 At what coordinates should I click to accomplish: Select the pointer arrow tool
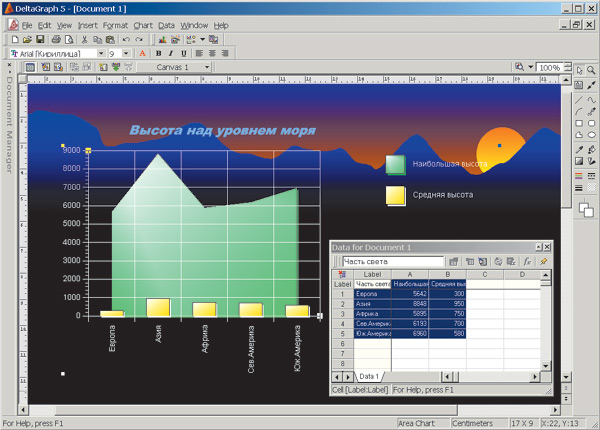(579, 70)
